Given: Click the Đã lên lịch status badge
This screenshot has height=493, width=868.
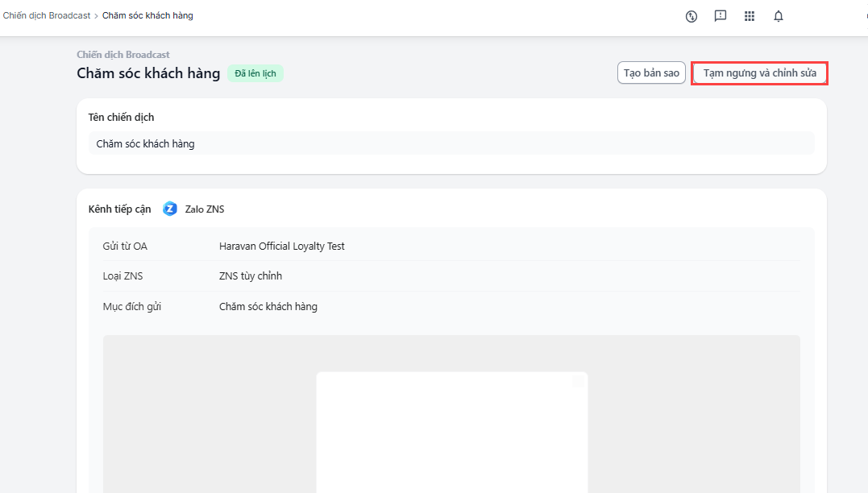Looking at the screenshot, I should pos(255,73).
